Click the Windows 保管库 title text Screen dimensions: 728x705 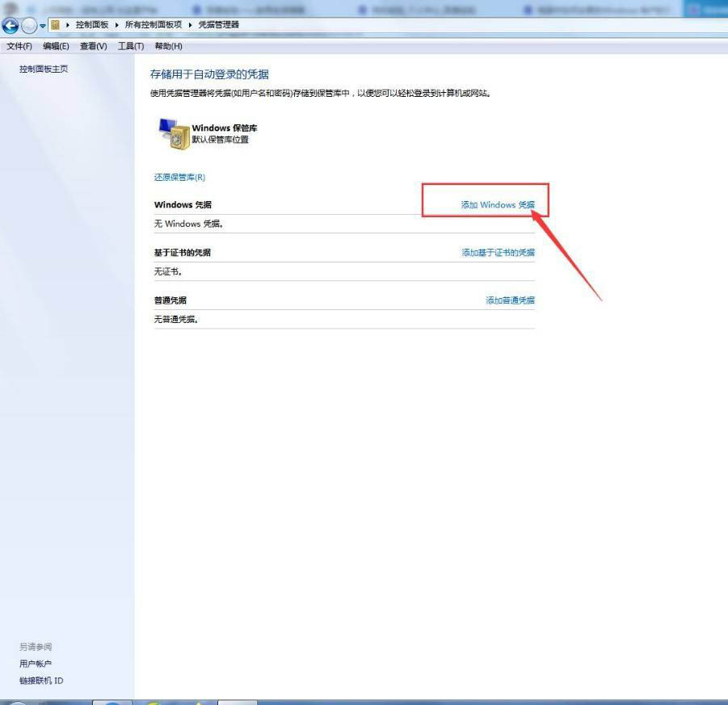coord(225,128)
